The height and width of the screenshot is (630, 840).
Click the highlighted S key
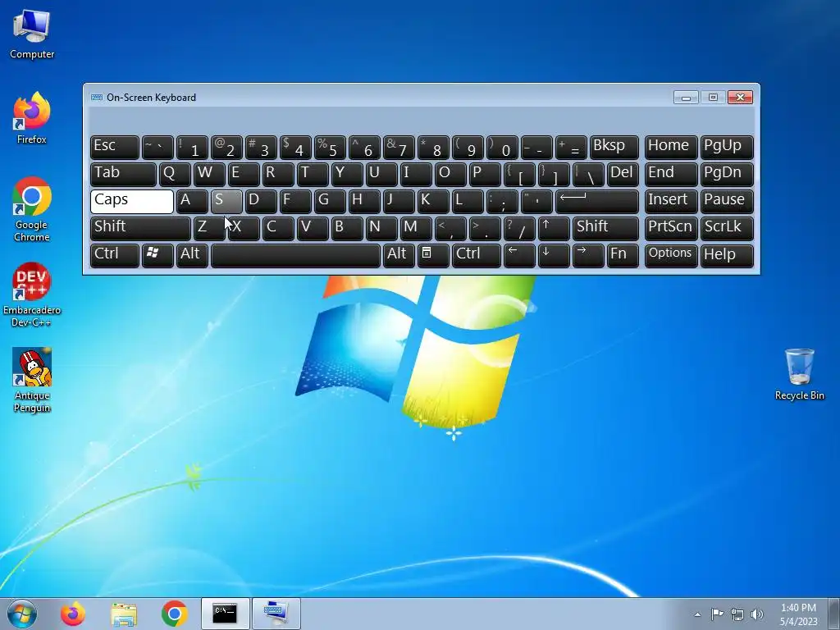coord(226,202)
